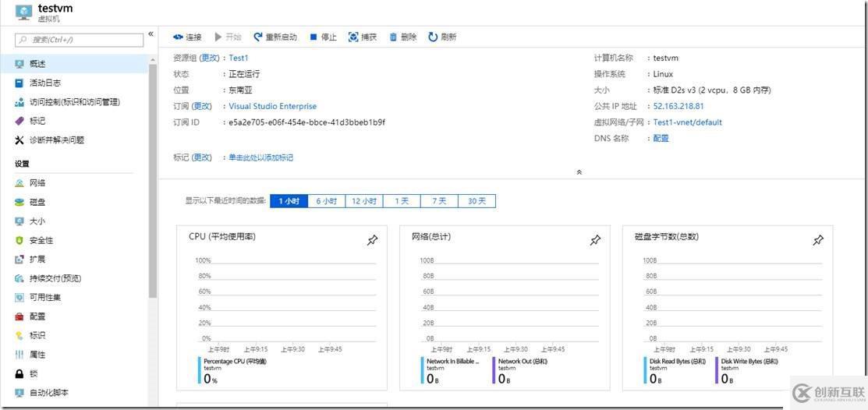Select the 1 天 time range
This screenshot has width=868, height=410.
coord(402,201)
